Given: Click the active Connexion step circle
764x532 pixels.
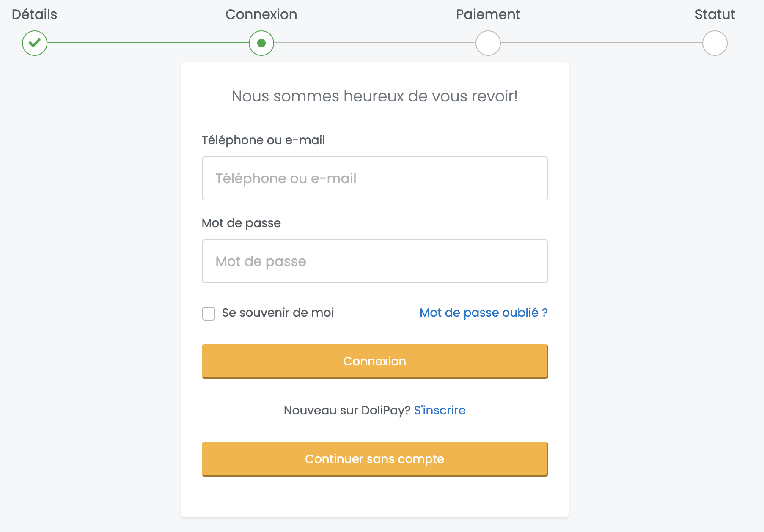Looking at the screenshot, I should pyautogui.click(x=261, y=43).
